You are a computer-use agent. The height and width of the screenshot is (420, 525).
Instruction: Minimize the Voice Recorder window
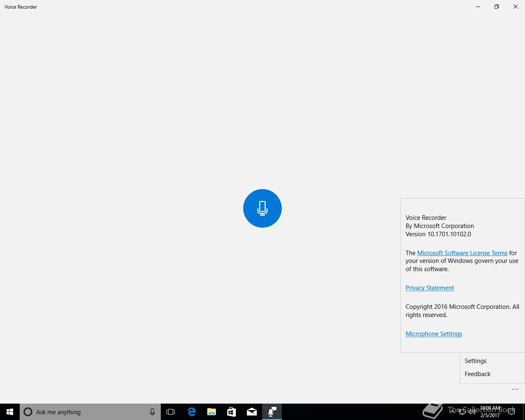478,7
